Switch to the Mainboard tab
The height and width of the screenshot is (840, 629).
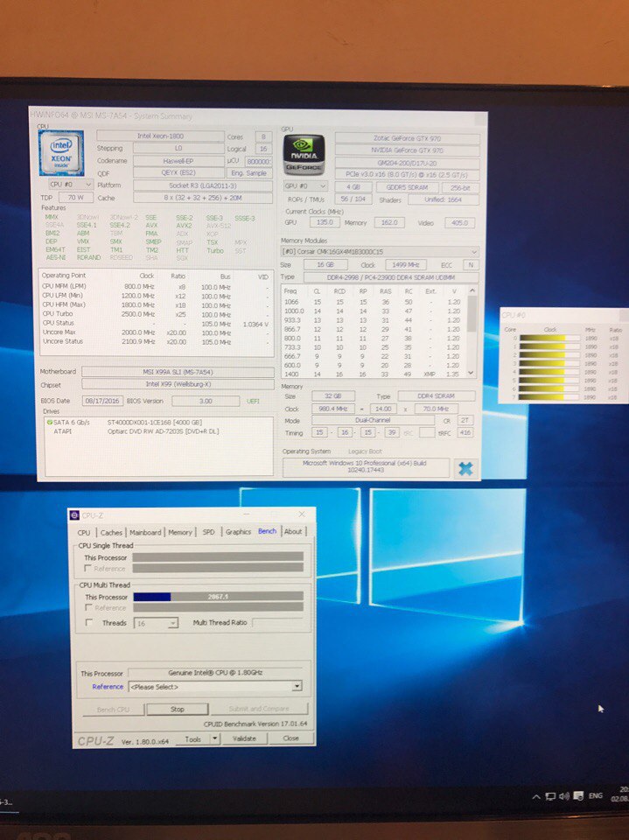pos(145,532)
